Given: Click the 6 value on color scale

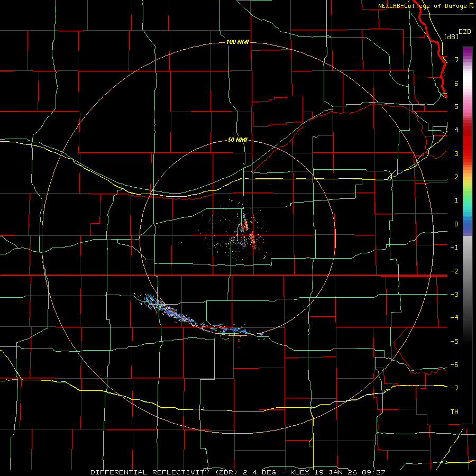Looking at the screenshot, I should click(x=456, y=83).
